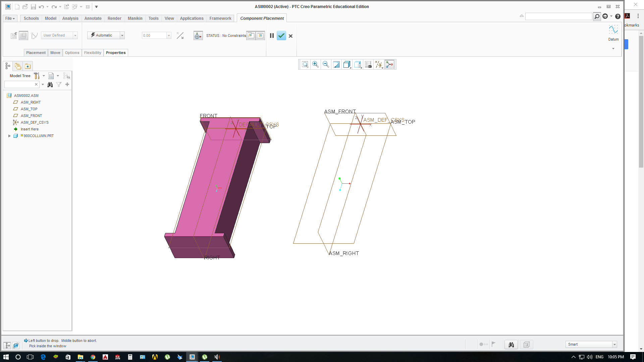Cancel component placement with X button
Screen dimensions: 644x362
pos(290,36)
